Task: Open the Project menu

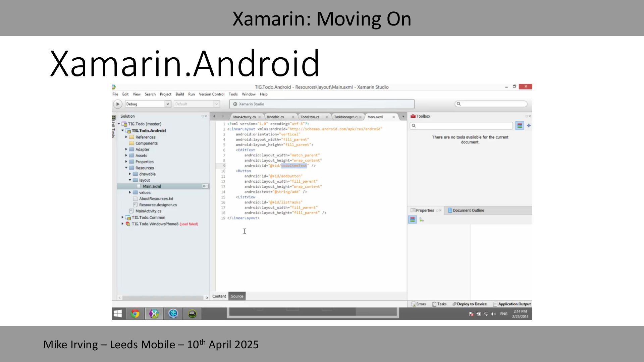Action: pos(166,95)
